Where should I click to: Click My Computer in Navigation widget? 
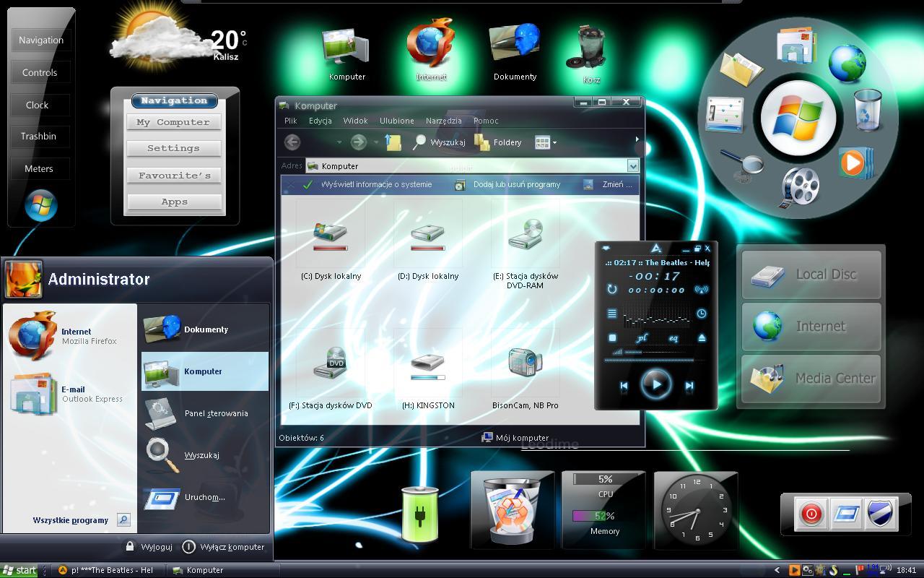point(173,122)
